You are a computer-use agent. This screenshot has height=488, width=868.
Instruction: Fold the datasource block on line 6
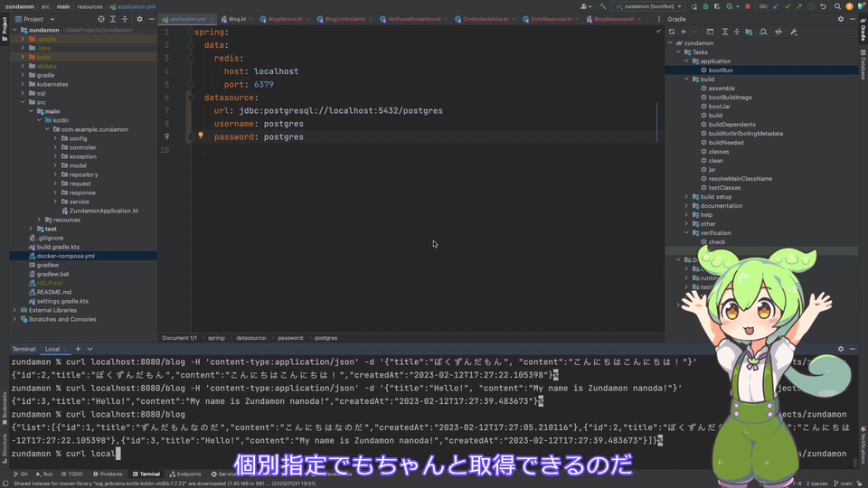point(191,98)
